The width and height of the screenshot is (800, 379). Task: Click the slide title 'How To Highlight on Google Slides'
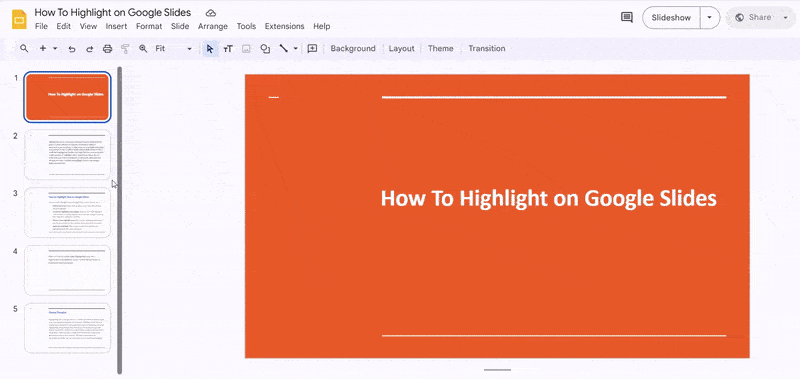point(548,198)
